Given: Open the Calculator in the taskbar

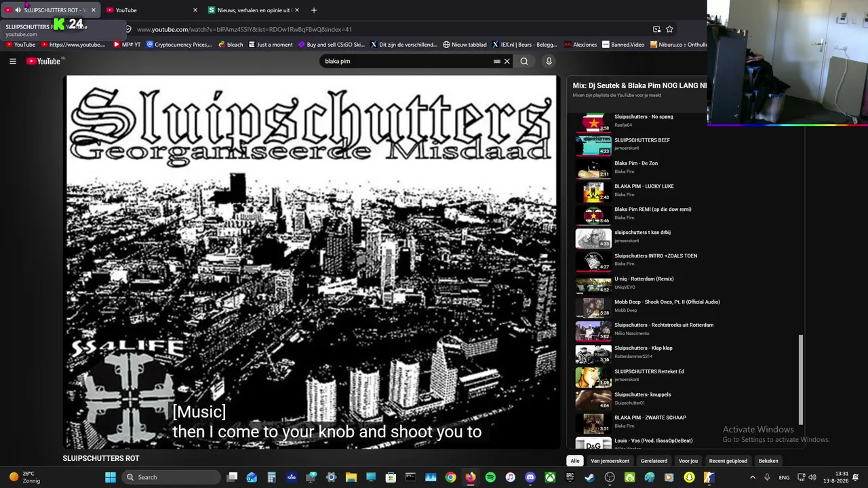Looking at the screenshot, I should point(271,477).
